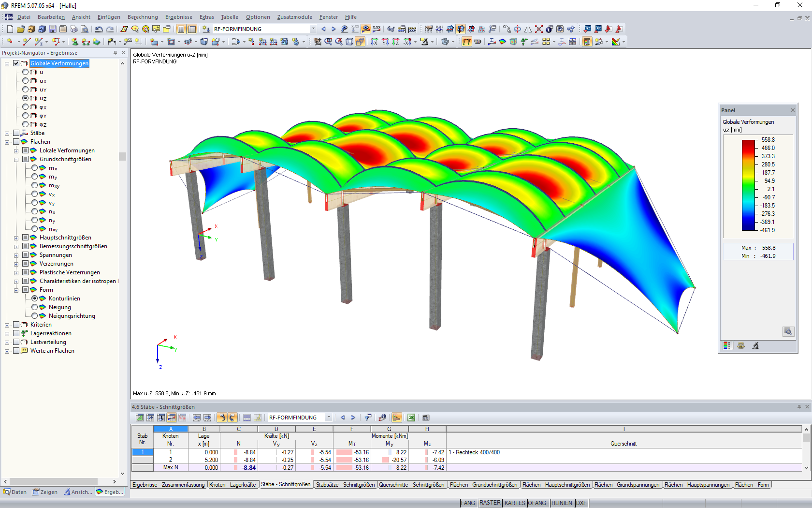Screen dimensions: 812x508
Task: Click the Save floppy disk icon
Action: 53,29
